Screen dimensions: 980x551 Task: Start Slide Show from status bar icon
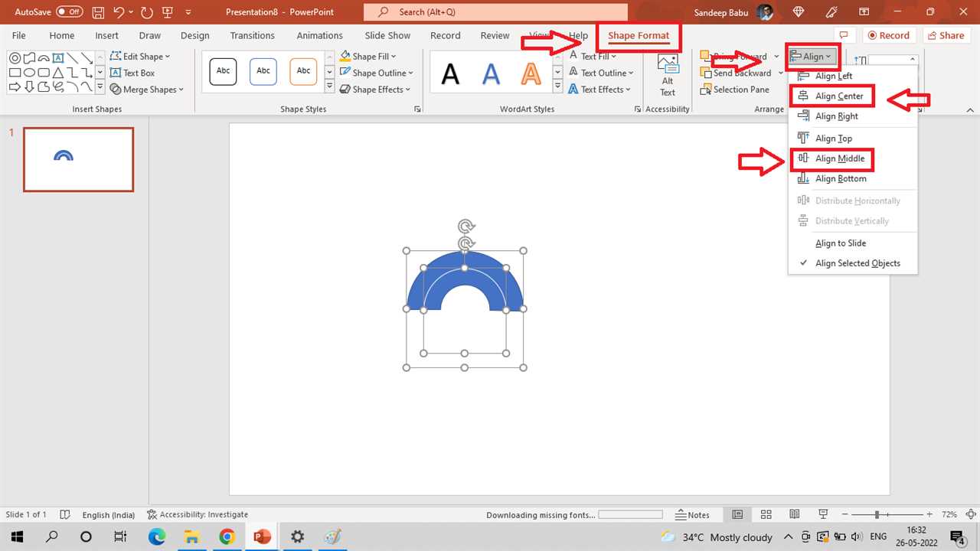pyautogui.click(x=824, y=515)
